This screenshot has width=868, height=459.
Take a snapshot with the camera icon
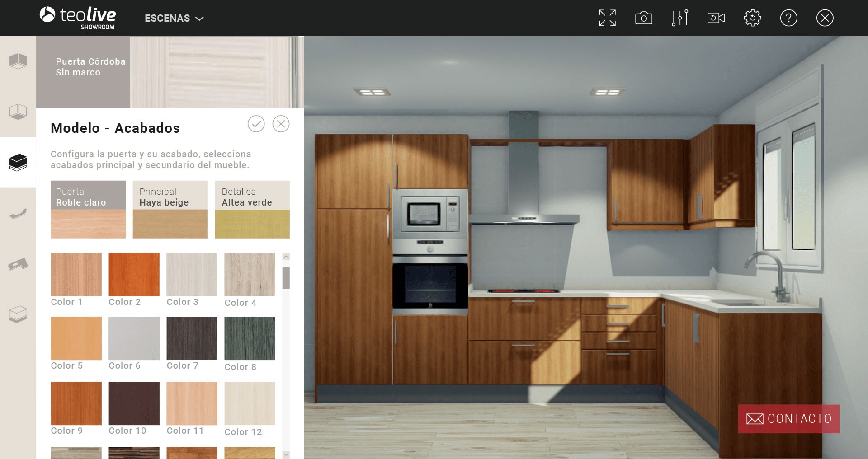643,18
